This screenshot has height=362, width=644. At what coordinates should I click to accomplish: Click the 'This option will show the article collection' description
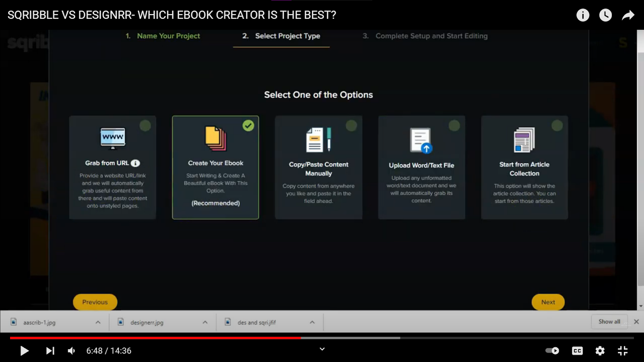(524, 193)
